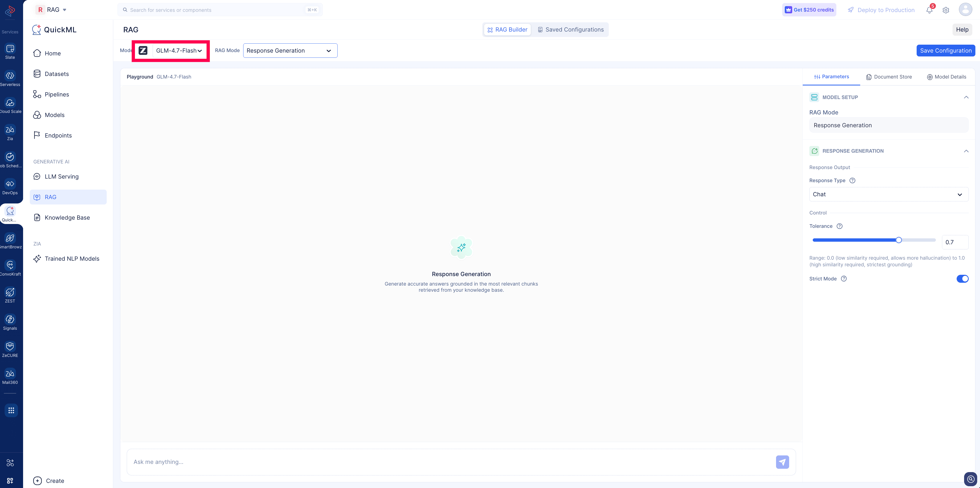This screenshot has height=488, width=980.
Task: Show the Strict Mode help icon
Action: [844, 279]
